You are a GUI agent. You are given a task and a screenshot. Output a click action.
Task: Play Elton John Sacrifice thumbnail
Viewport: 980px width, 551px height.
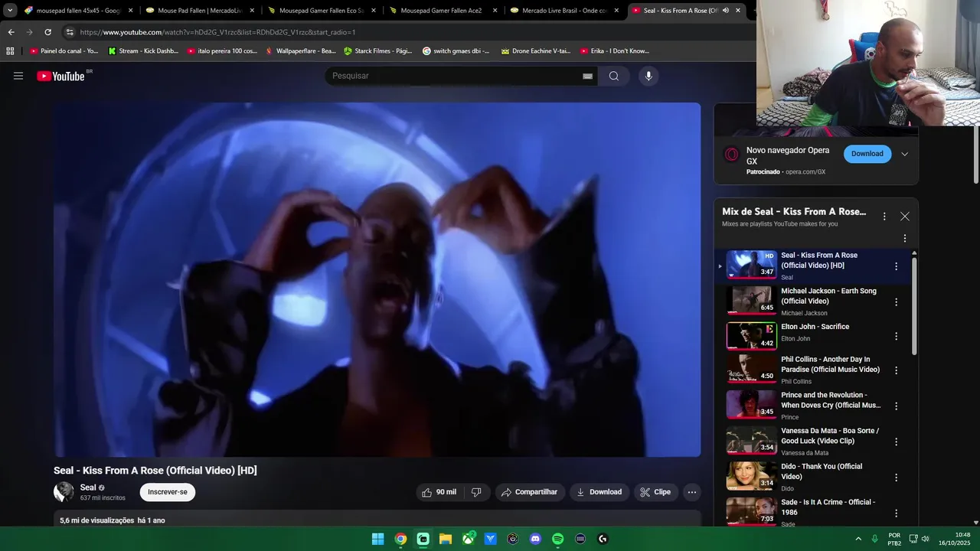[751, 335]
